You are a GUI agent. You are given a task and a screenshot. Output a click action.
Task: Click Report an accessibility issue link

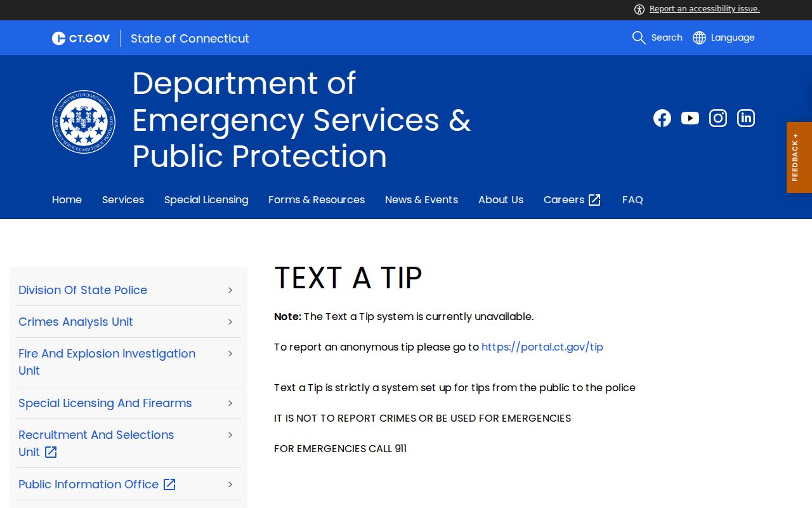click(704, 9)
